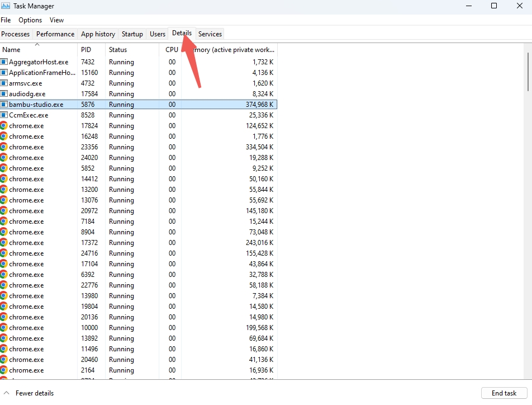Click Chrome icon for PID 16248 row
Image resolution: width=532 pixels, height=405 pixels.
tap(4, 136)
